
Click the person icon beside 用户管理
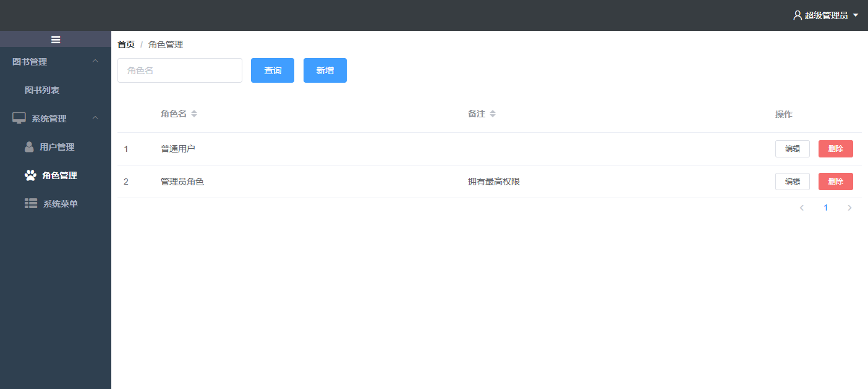(x=29, y=147)
